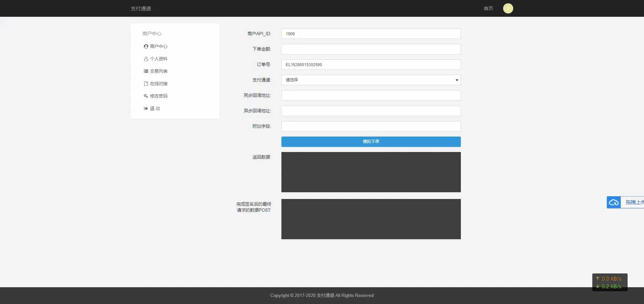Go to 首页 in the navigation bar
Viewport: 644px width, 304px height.
[488, 8]
